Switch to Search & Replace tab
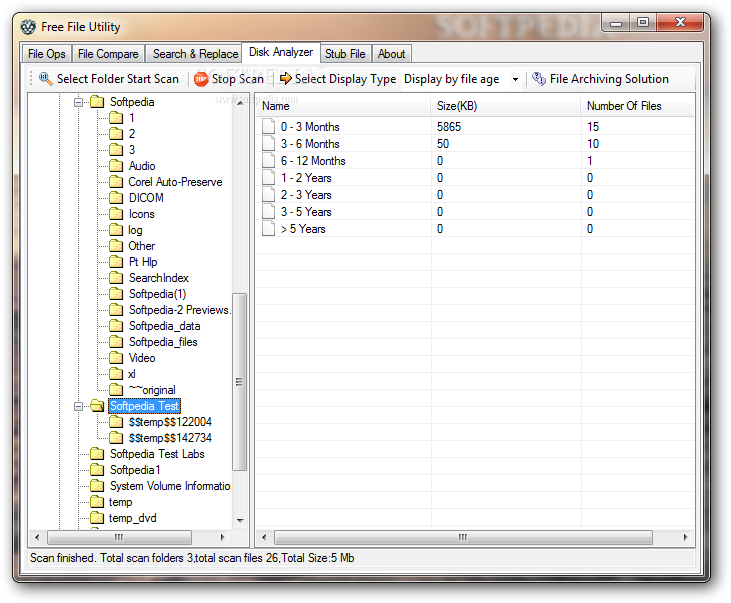Screen dimensions: 731x603 [195, 54]
